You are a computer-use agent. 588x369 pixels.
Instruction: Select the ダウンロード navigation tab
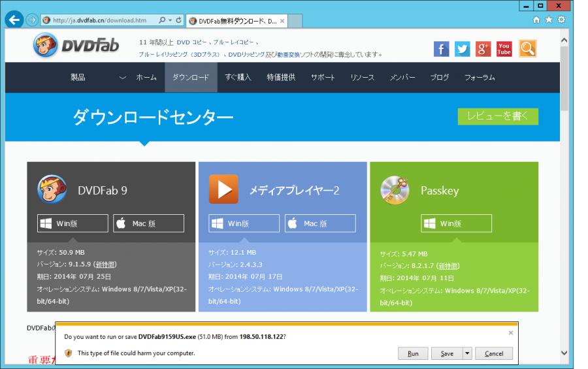pyautogui.click(x=191, y=78)
